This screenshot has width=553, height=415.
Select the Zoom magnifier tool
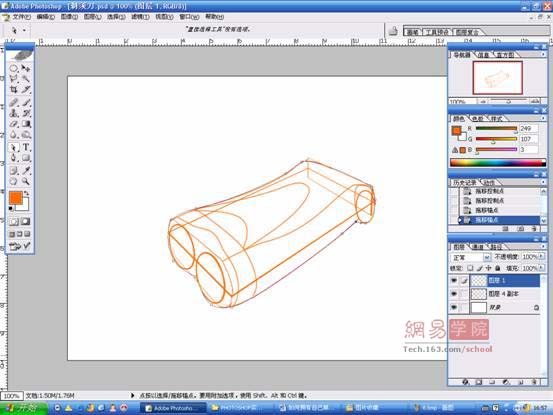tap(26, 181)
